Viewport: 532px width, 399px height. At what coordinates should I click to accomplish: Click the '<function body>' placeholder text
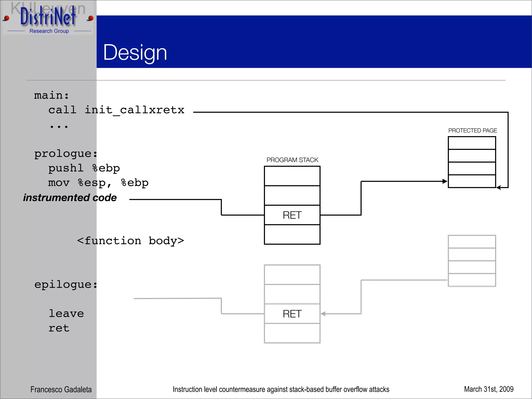pos(130,241)
